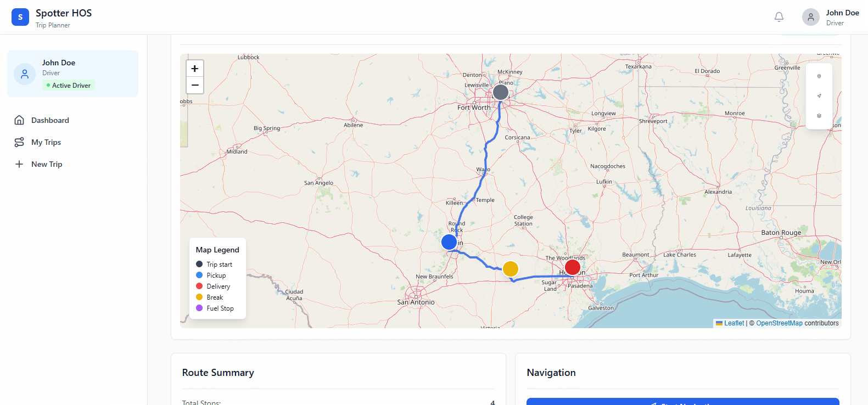Zoom in on the map
The width and height of the screenshot is (868, 405).
click(195, 69)
